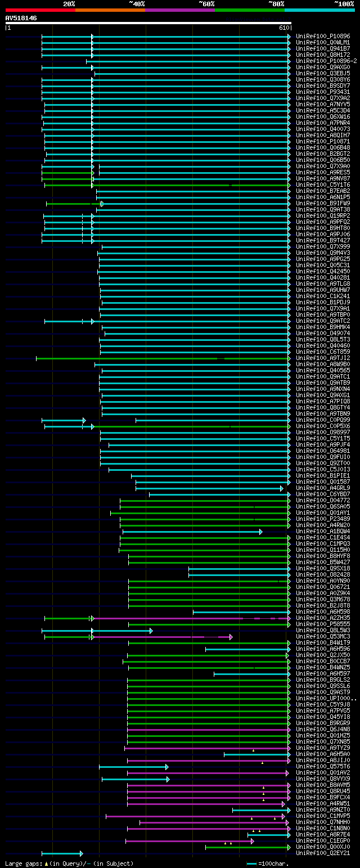Select label UniRef100_O64981
This screenshot has width=360, height=868.
323,451
